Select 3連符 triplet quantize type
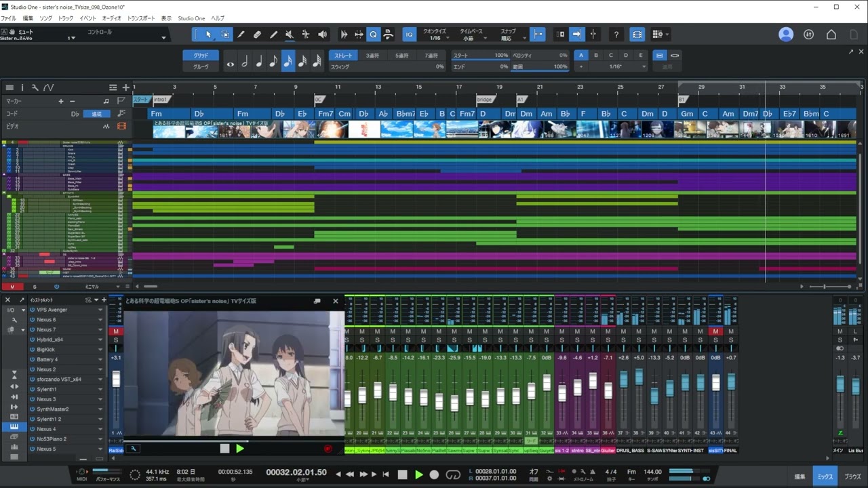The height and width of the screenshot is (488, 868). tap(373, 56)
